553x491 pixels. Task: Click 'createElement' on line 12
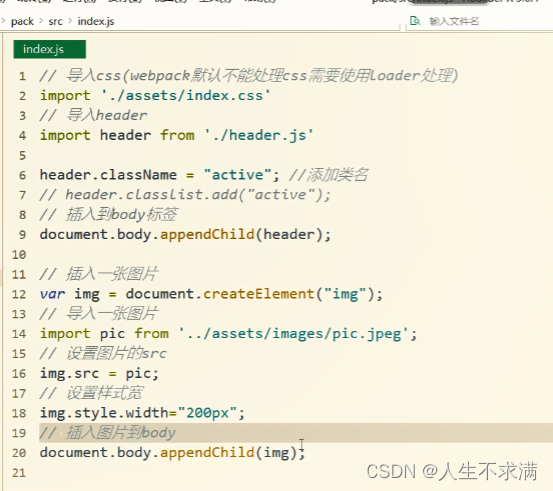[x=259, y=294]
